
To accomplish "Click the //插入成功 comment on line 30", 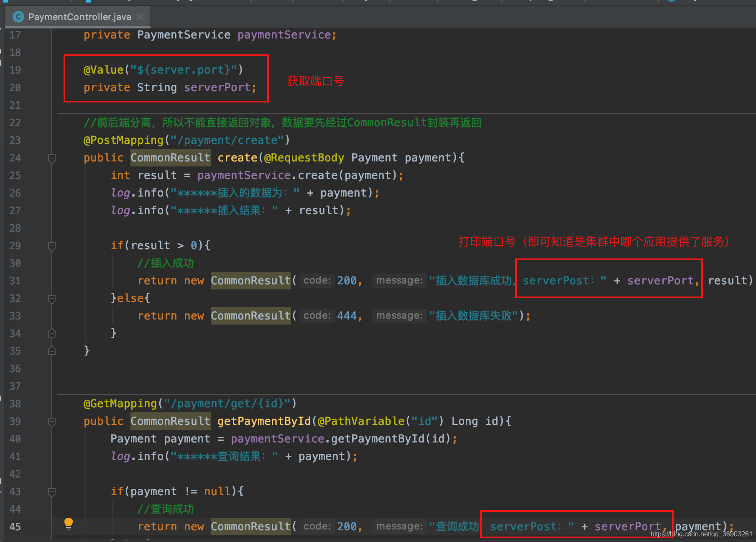I will coord(166,263).
